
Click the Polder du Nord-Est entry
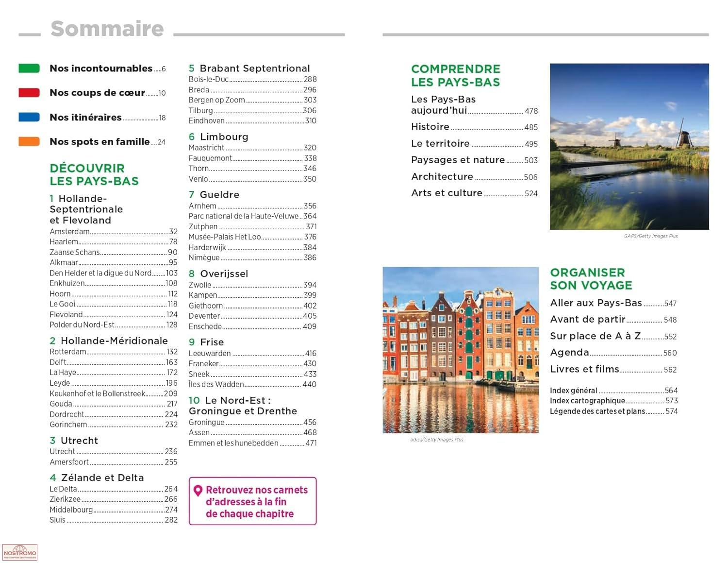pyautogui.click(x=114, y=325)
